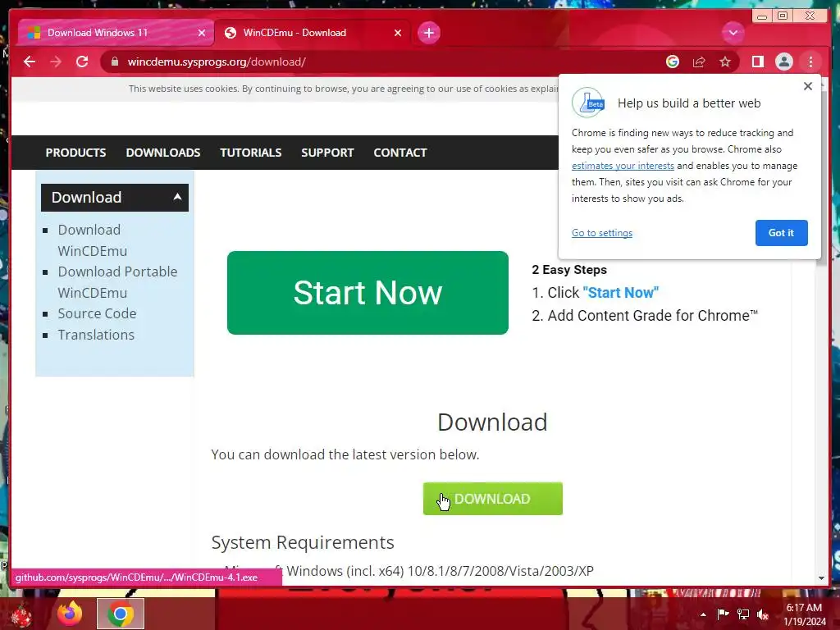This screenshot has height=630, width=840.
Task: Click the padlock site info icon
Action: [x=115, y=62]
